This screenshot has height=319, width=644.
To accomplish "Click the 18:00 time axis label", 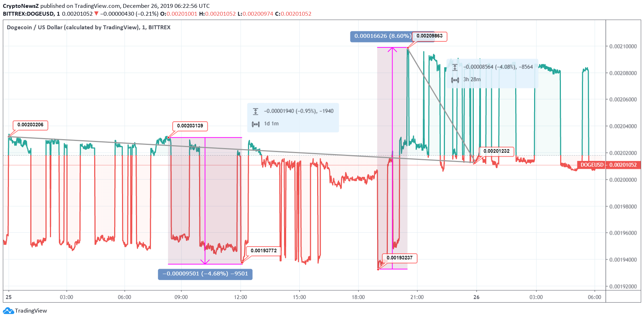I will pyautogui.click(x=358, y=297).
